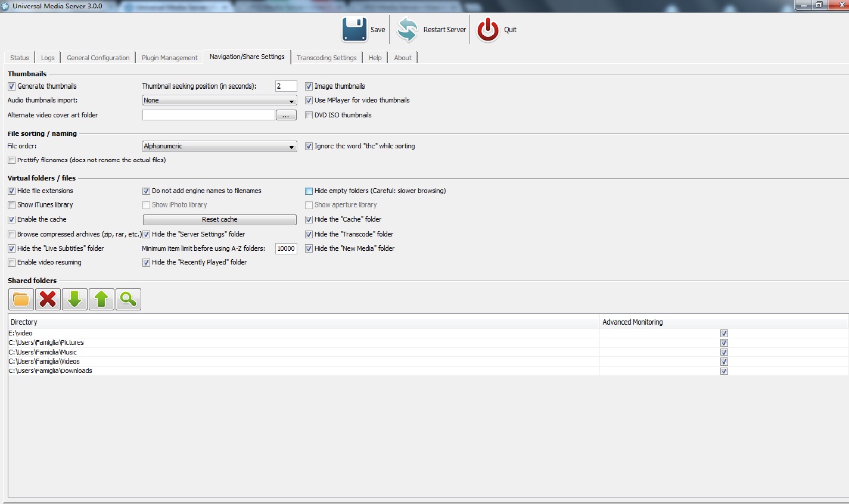Toggle Advanced Monitoring for Famiglia\Pictures row
Screen dimensions: 849x504
(724, 343)
